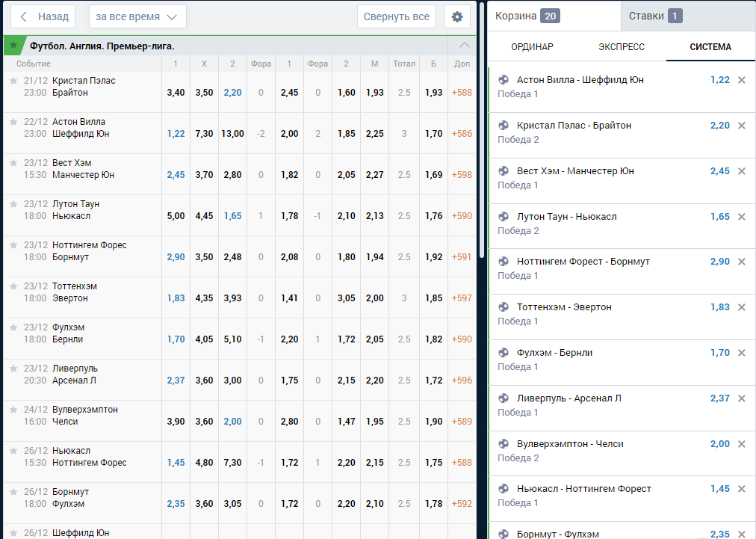Select the ЭКСПРЕСС bet type tab

click(x=622, y=47)
